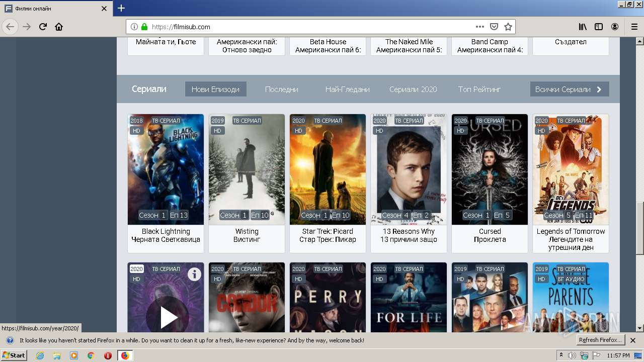Open the Black Lightning poster

pyautogui.click(x=166, y=169)
